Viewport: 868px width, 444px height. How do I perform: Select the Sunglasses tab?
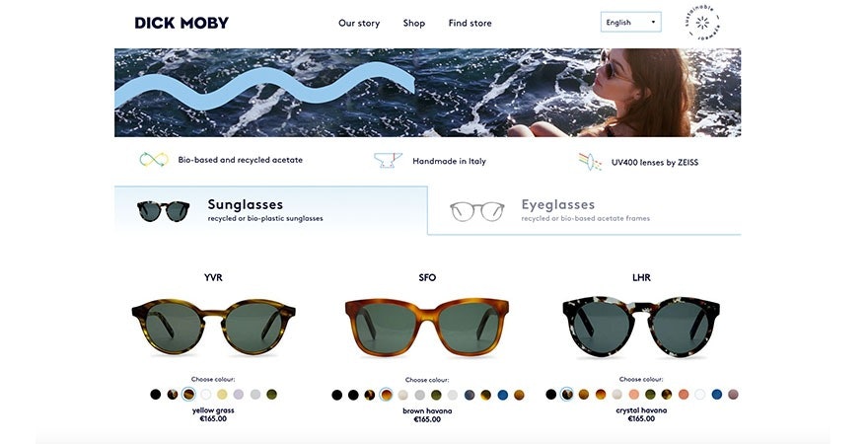pyautogui.click(x=270, y=210)
